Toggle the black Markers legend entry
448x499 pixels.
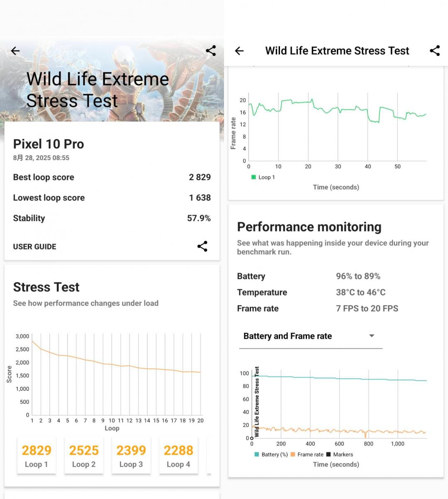pos(329,455)
